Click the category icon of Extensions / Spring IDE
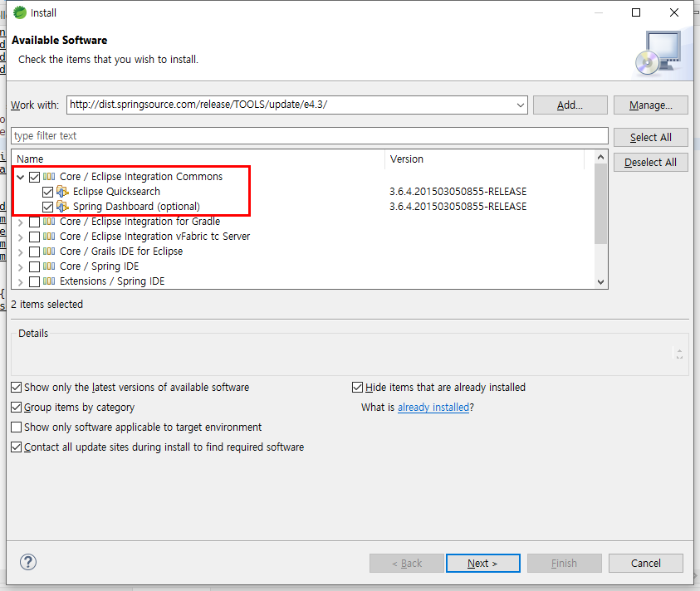Viewport: 700px width, 591px height. 49,281
